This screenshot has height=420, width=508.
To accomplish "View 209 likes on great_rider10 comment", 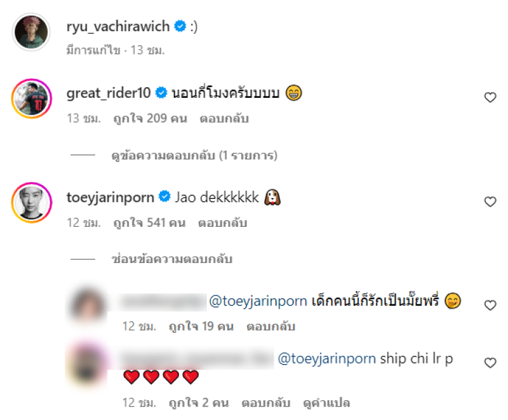I will [150, 119].
